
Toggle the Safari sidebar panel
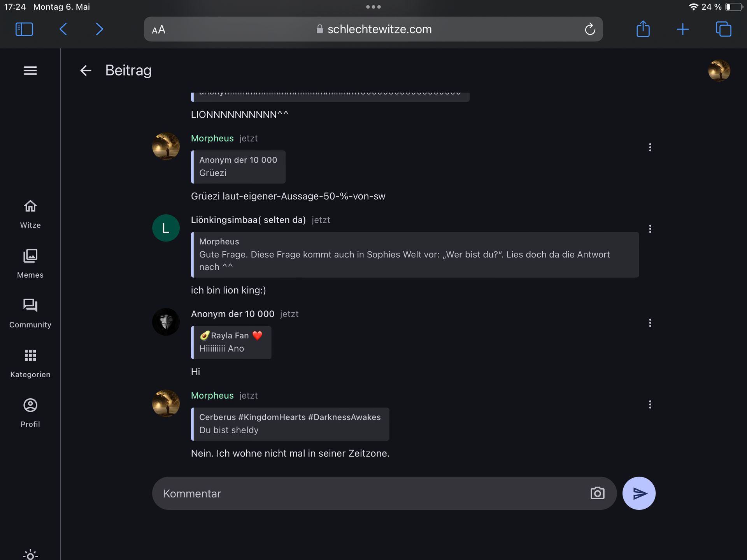24,29
